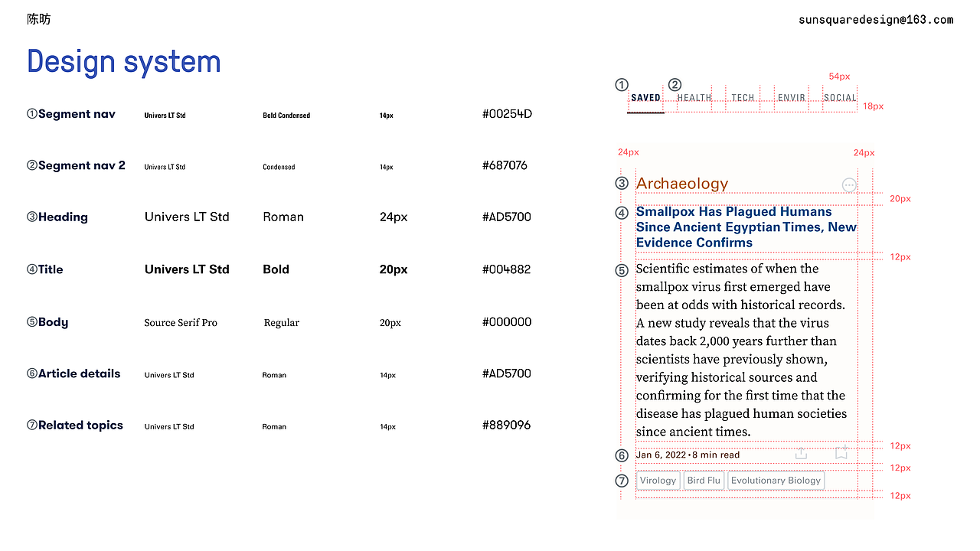Click the #687076 color code
The width and height of the screenshot is (980, 551).
pos(505,165)
